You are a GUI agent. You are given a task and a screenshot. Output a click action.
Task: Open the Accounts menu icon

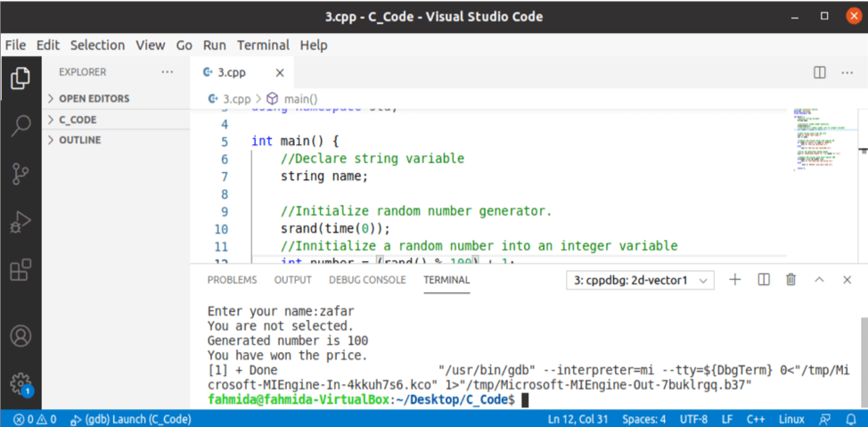point(20,336)
